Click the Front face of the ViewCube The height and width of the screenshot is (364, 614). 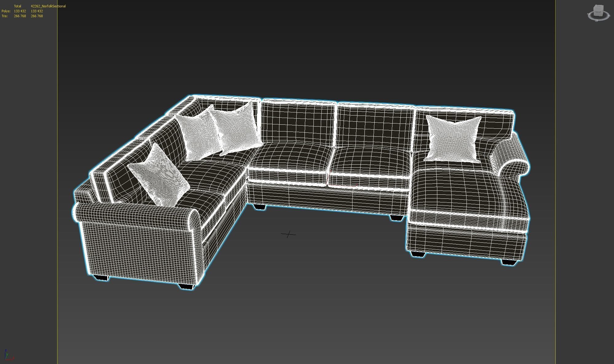(598, 13)
